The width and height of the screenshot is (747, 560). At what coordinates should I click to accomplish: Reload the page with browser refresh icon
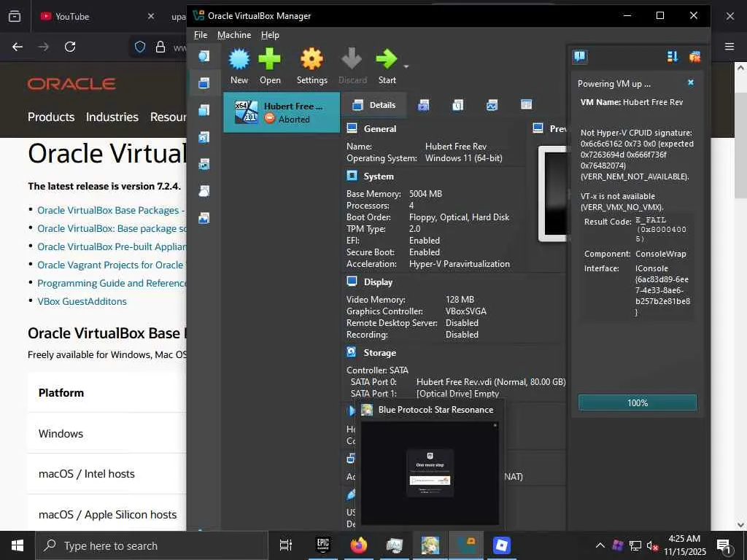click(x=70, y=47)
